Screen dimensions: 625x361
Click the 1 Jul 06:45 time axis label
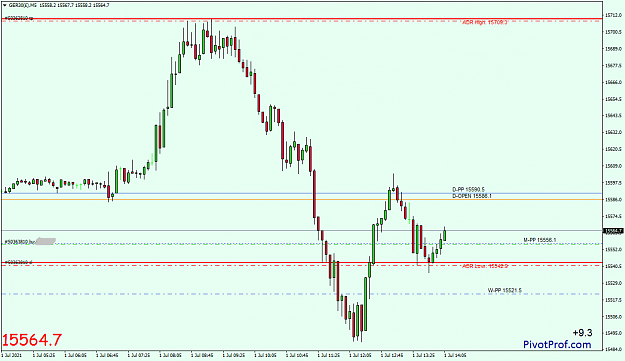(x=107, y=355)
